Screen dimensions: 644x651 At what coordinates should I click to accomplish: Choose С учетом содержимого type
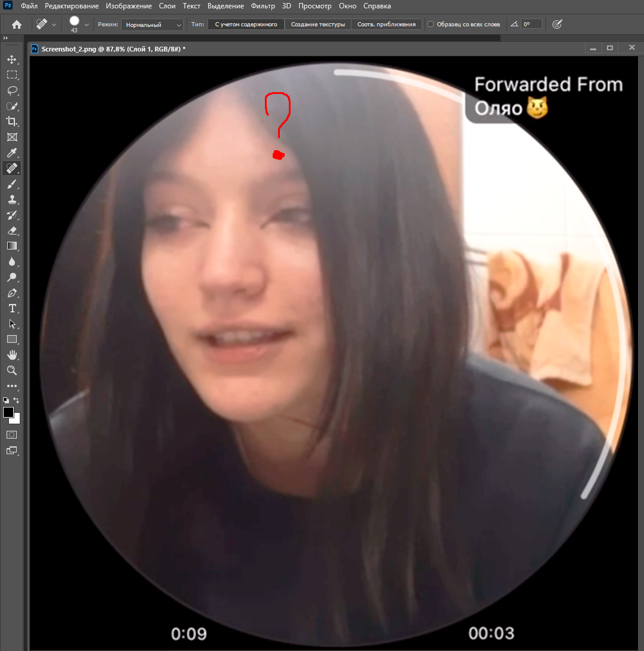point(246,24)
